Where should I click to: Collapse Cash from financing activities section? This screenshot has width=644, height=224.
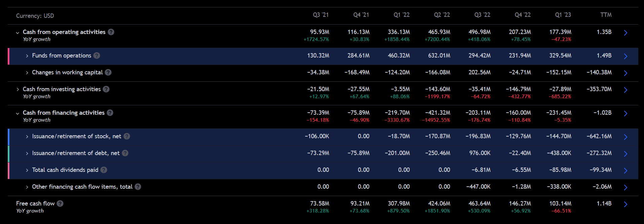click(17, 113)
